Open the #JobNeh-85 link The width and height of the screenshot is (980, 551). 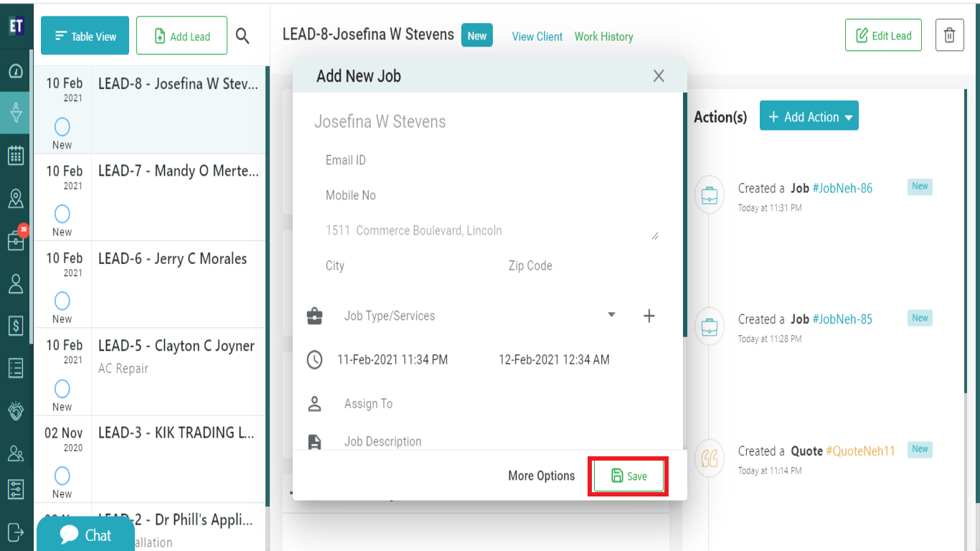coord(842,319)
